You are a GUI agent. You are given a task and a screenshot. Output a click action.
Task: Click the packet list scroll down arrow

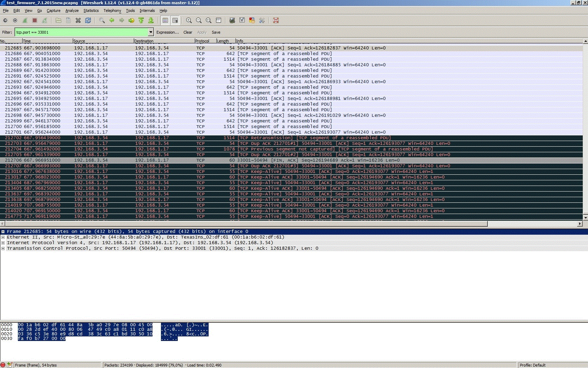click(585, 217)
